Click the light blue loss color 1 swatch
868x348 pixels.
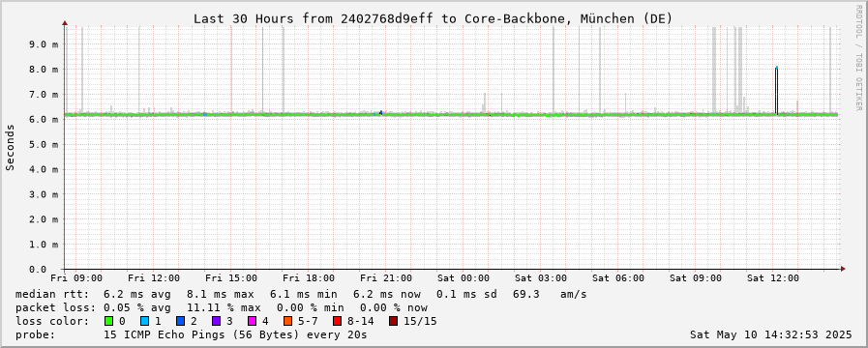coord(144,321)
